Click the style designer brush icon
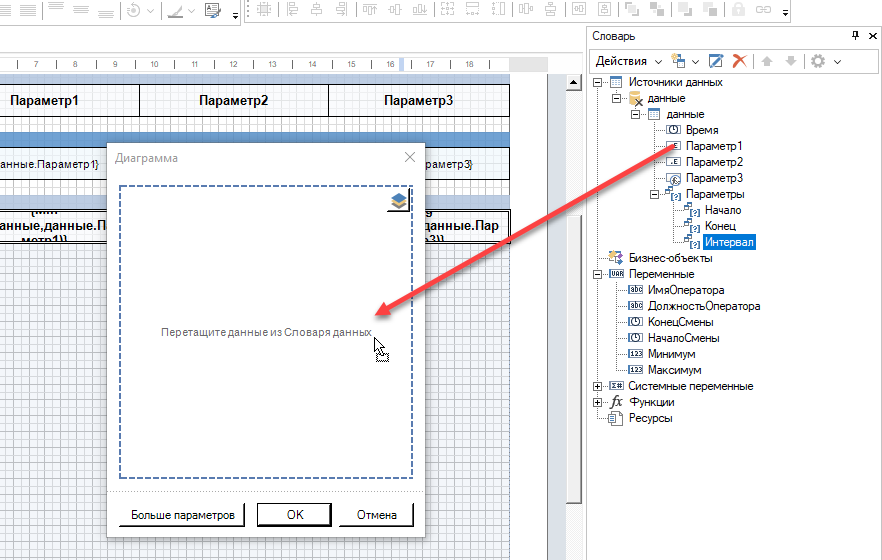Screen dimensions: 882x560 pyautogui.click(x=176, y=10)
